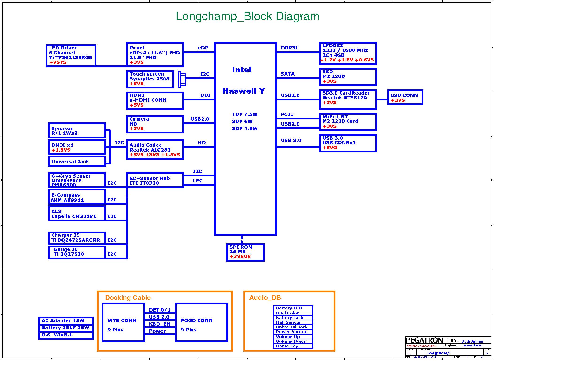This screenshot has height=392, width=571.
Task: Select the LPDDR3 1333/1600 MHz block
Action: [348, 53]
